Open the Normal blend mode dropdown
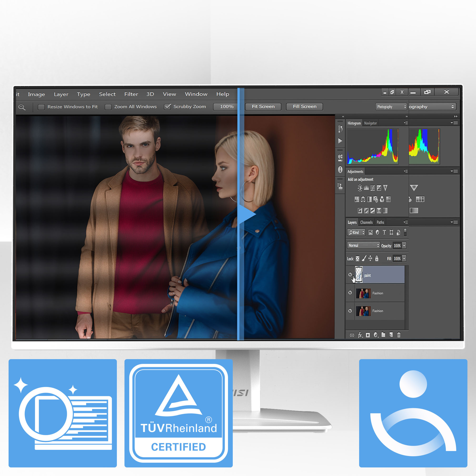The image size is (476, 476). pos(363,245)
